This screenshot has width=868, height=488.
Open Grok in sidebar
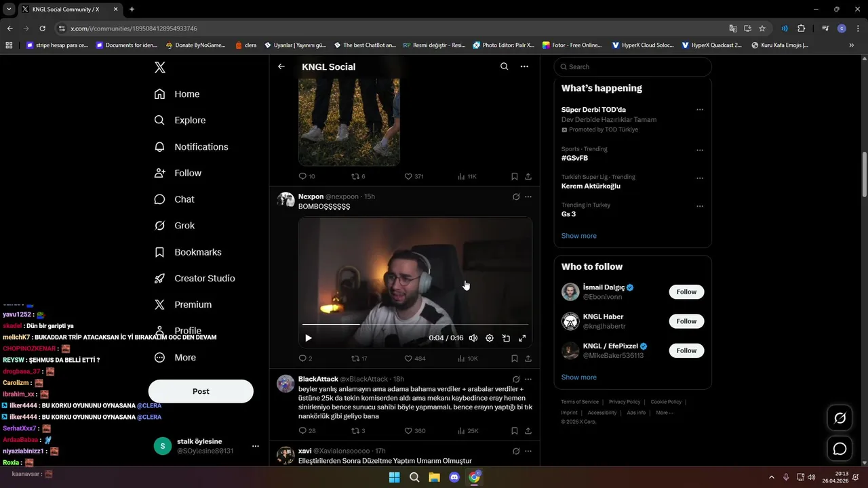[174, 226]
